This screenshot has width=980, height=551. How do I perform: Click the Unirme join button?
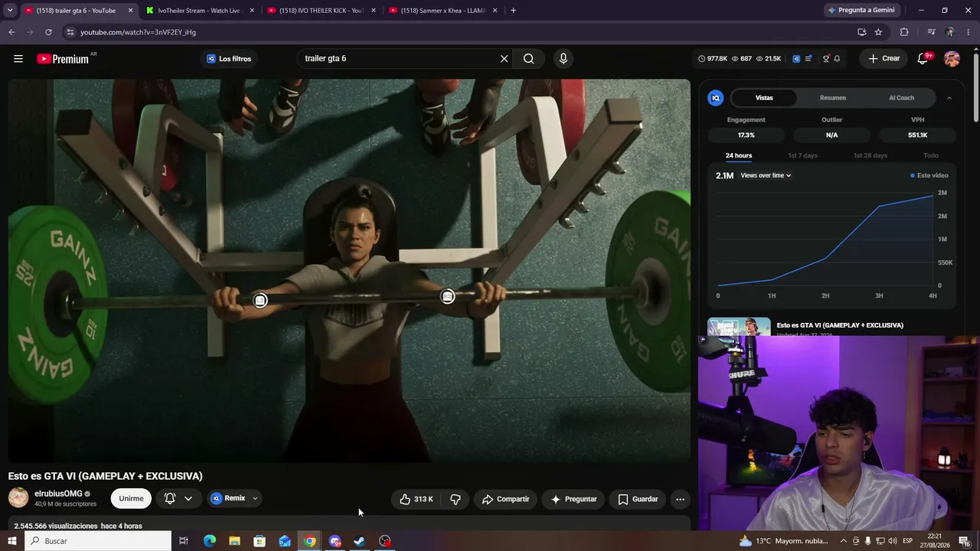click(131, 498)
